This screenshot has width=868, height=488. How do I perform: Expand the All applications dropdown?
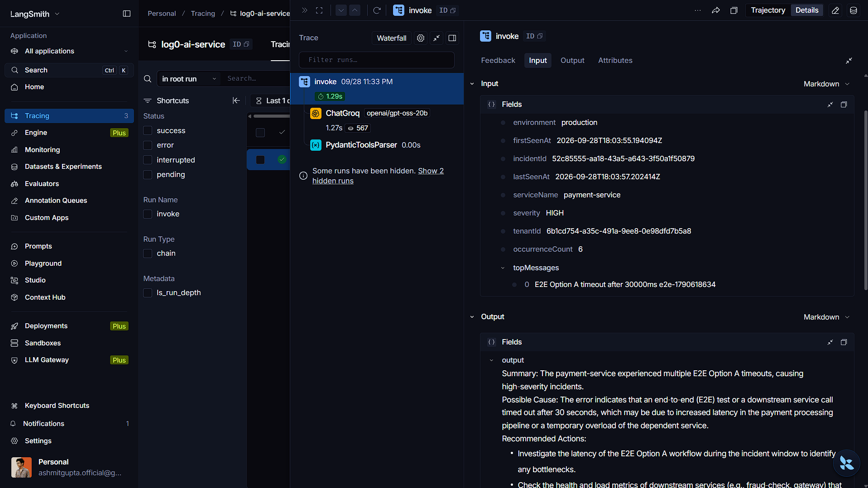[x=69, y=51]
